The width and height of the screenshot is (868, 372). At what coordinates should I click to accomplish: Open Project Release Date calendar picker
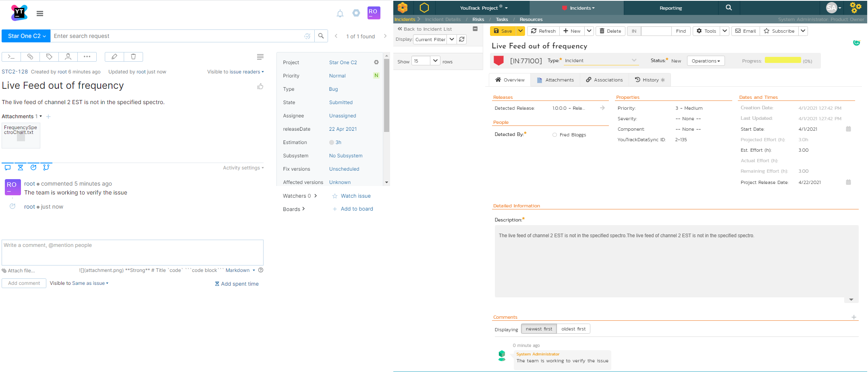click(848, 182)
